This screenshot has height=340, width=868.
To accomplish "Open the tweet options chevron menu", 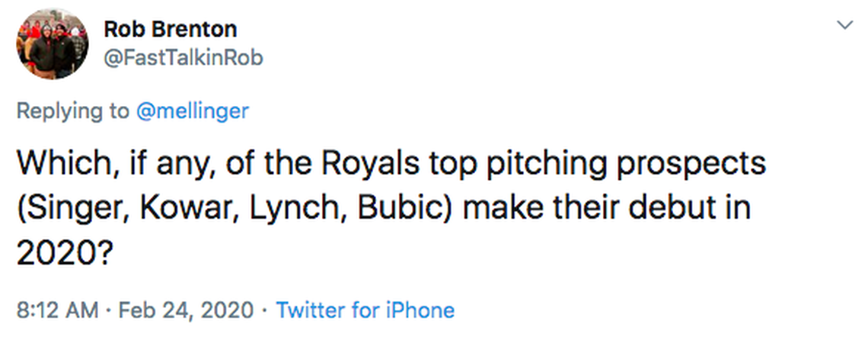I will tap(844, 25).
